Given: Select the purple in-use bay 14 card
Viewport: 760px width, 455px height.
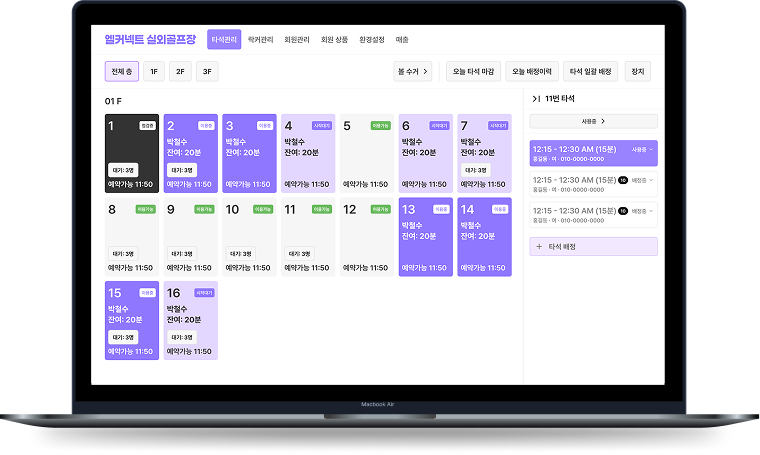Looking at the screenshot, I should [x=481, y=238].
